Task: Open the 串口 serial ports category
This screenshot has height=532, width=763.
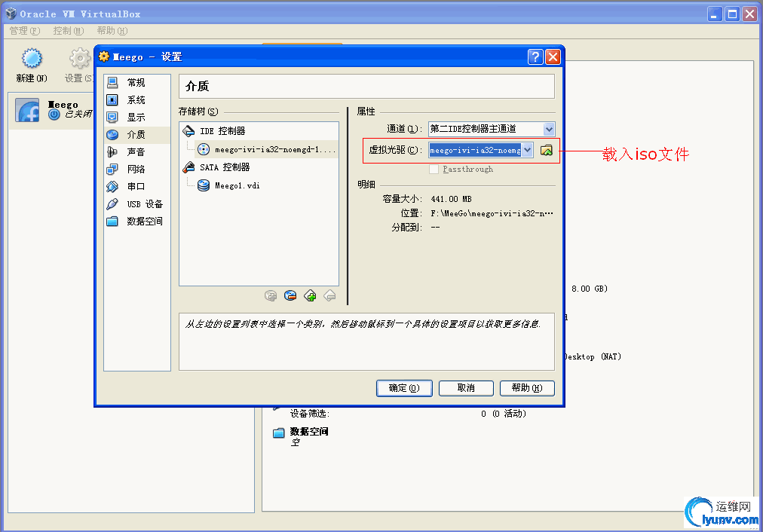Action: coord(137,186)
